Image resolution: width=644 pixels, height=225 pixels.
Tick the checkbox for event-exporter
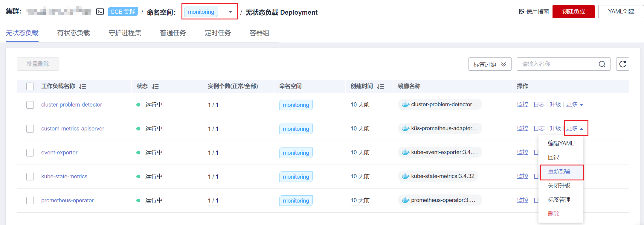30,153
